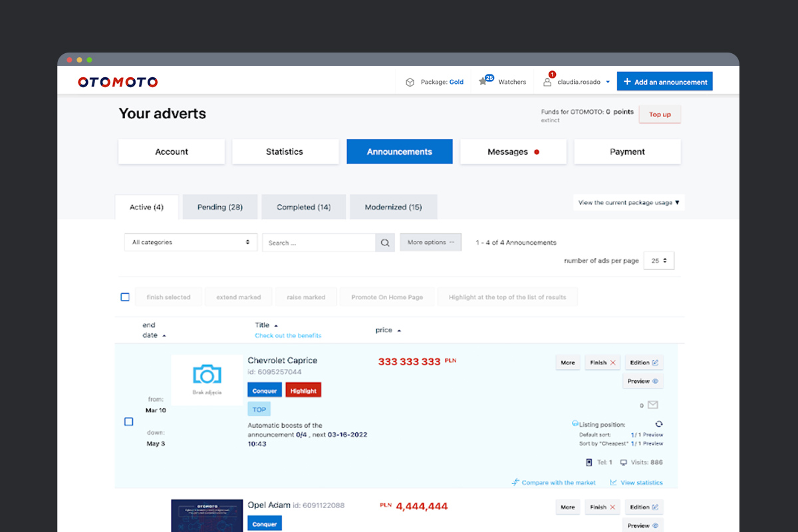Screen dimensions: 798x532
Task: Open messages via the envelope icon
Action: [x=652, y=404]
